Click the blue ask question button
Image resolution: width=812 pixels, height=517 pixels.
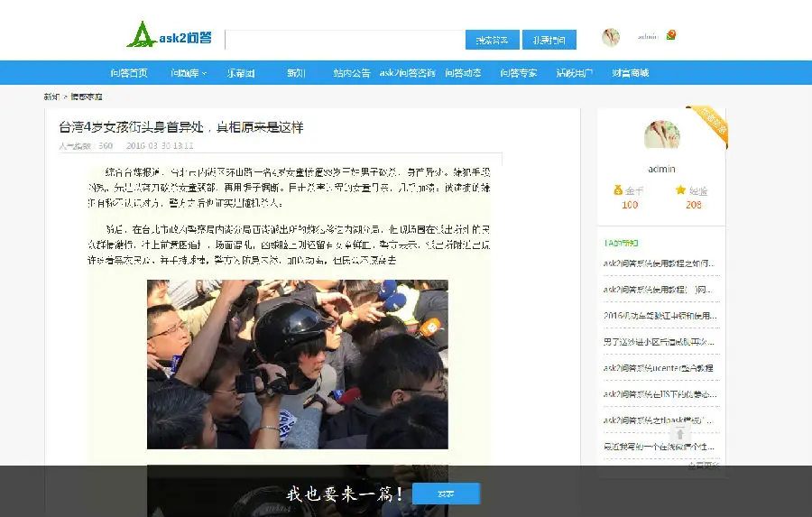pyautogui.click(x=549, y=40)
